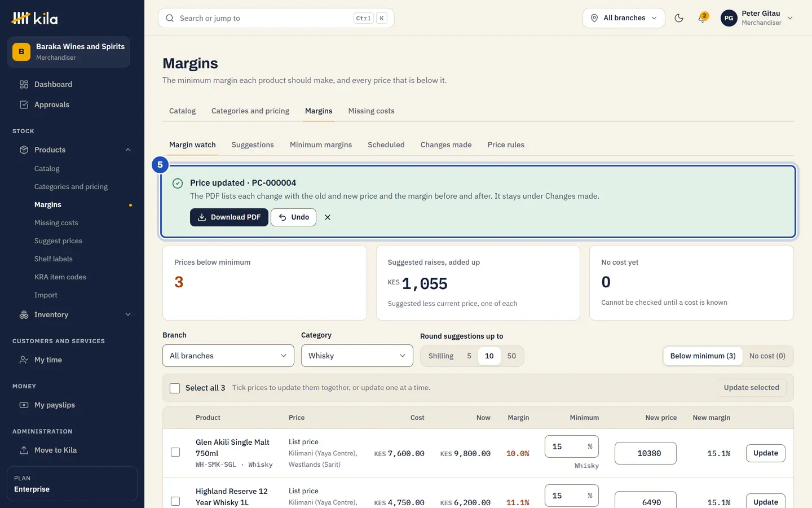Viewport: 812px width, 508px height.
Task: Click the Products box icon
Action: click(x=24, y=150)
